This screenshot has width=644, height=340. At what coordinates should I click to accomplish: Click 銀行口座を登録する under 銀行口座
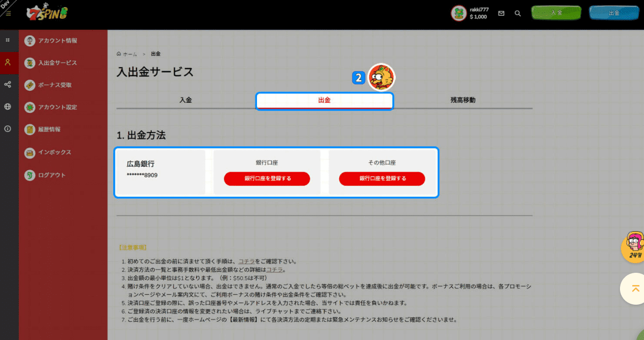pos(267,179)
